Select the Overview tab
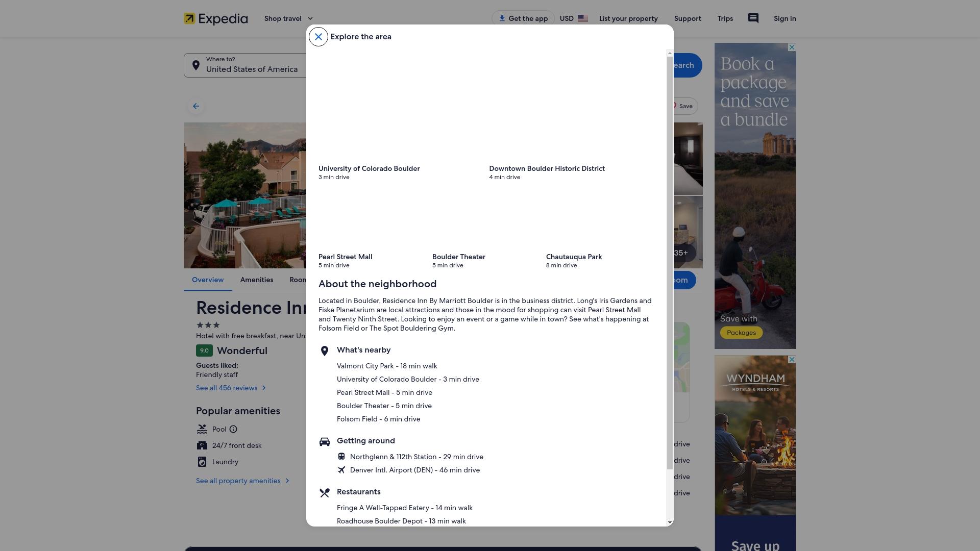 tap(208, 280)
